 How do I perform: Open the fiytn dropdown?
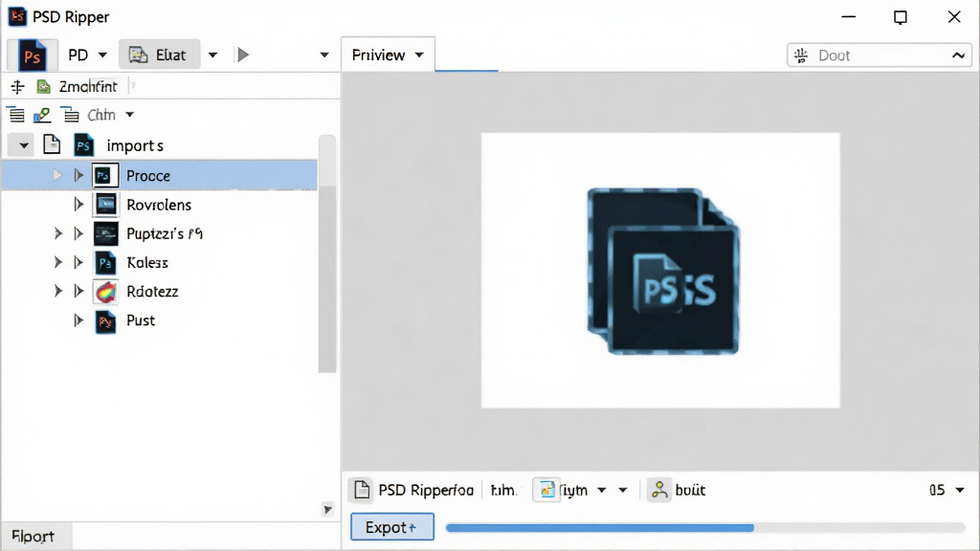(601, 490)
